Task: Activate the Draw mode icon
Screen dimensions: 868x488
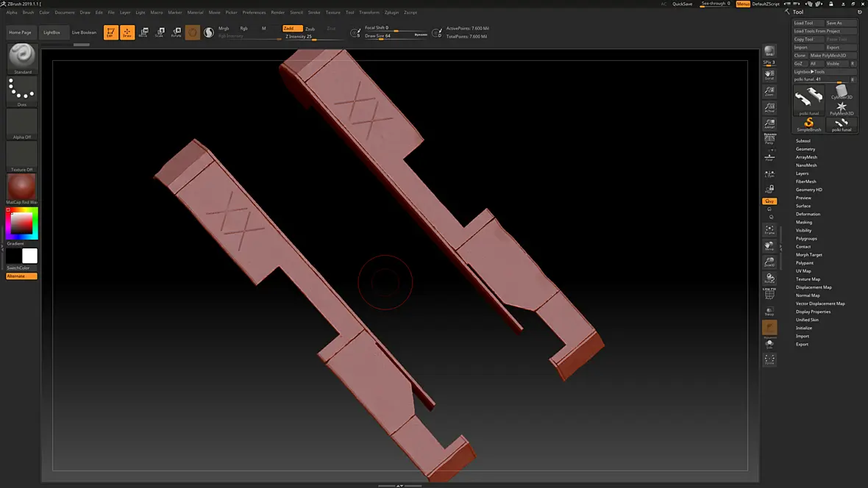Action: coord(127,32)
